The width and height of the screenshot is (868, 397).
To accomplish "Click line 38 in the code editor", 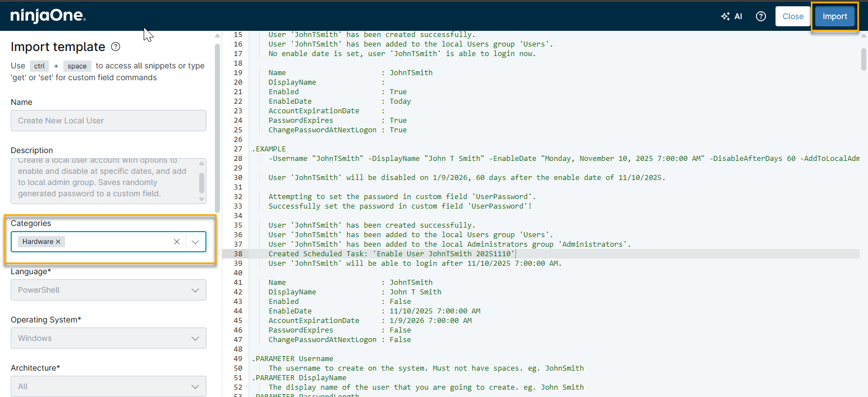I will (x=392, y=253).
